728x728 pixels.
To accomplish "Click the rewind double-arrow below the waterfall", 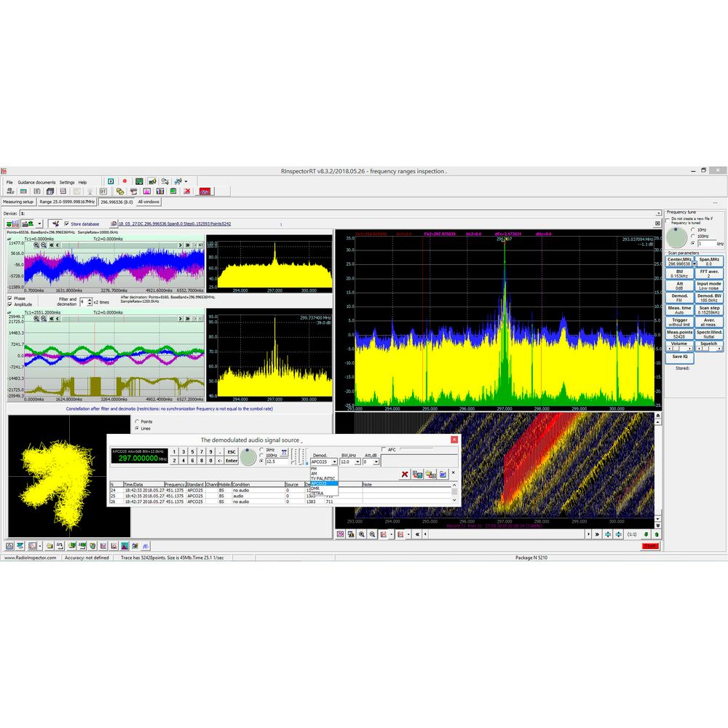I will pyautogui.click(x=417, y=534).
